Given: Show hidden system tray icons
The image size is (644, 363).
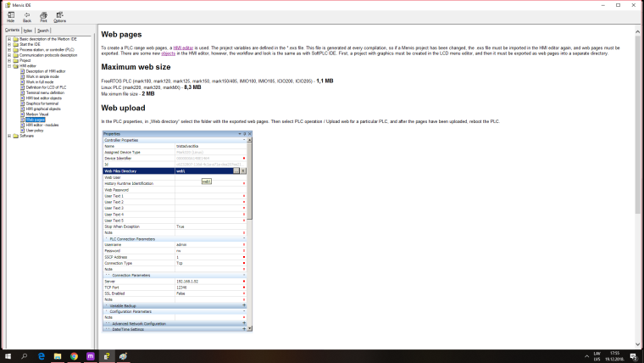Looking at the screenshot, I should tap(586, 356).
